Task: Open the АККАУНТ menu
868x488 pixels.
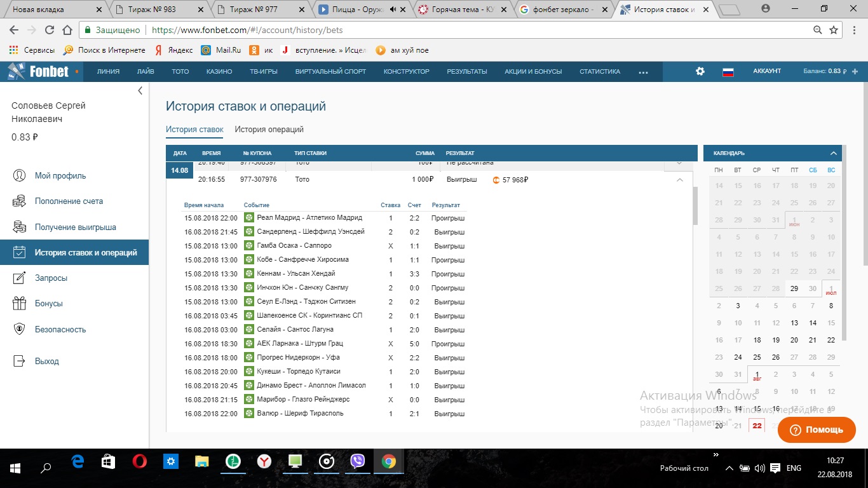Action: point(767,71)
